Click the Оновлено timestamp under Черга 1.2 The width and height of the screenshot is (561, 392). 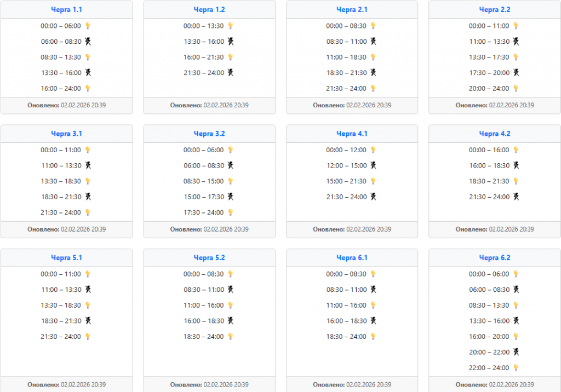point(209,105)
